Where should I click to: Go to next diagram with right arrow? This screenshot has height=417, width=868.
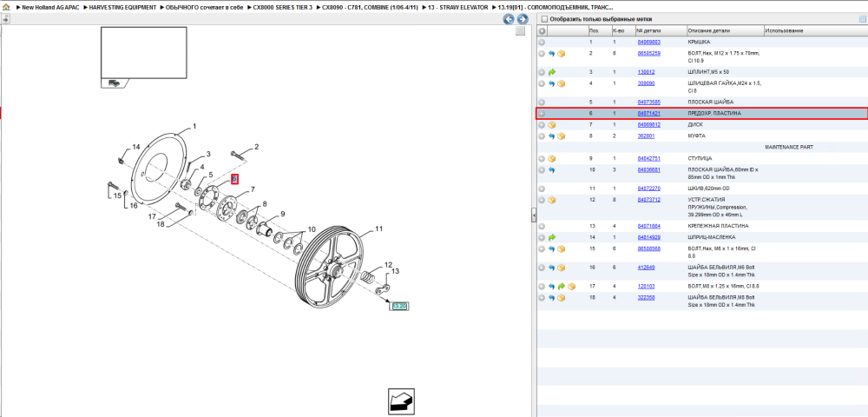pyautogui.click(x=522, y=19)
